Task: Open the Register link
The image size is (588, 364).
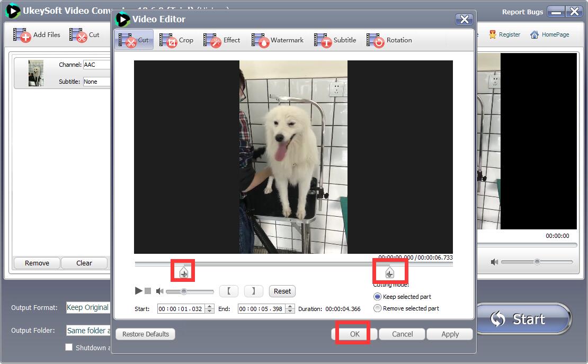Action: (x=504, y=34)
